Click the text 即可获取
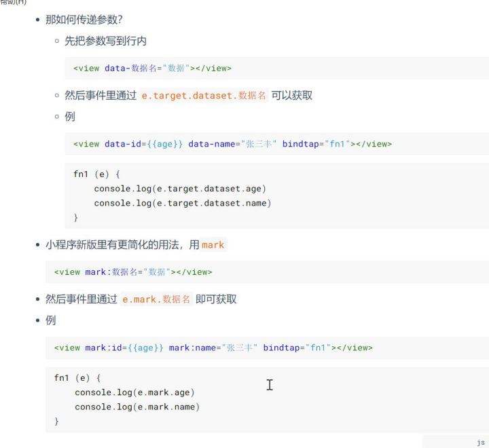Viewport: 489px width, 448px height. click(216, 299)
